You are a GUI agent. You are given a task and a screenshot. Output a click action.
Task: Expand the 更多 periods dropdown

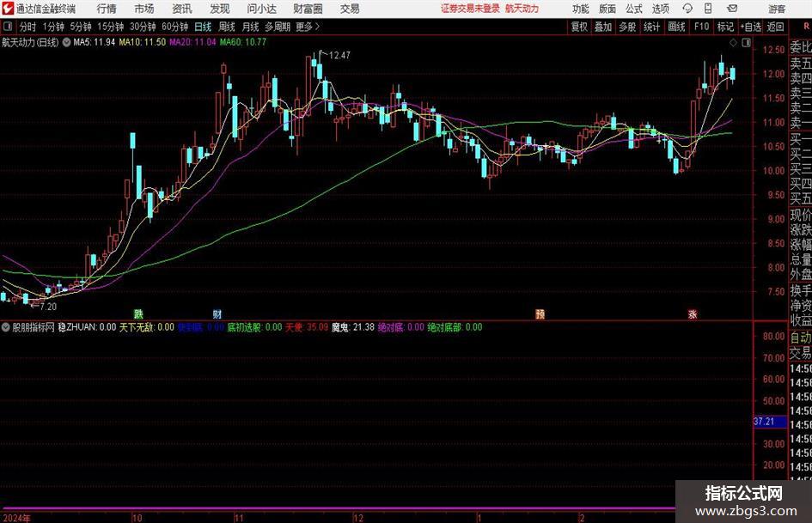pos(308,27)
